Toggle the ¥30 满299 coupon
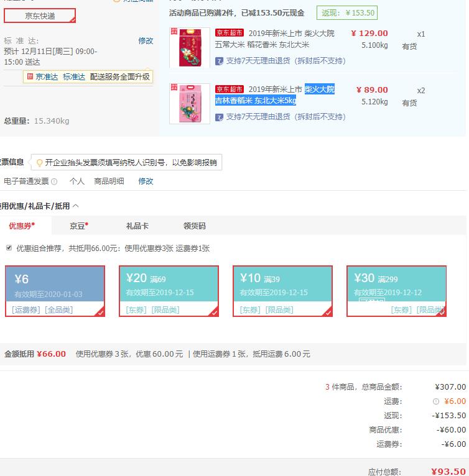 pyautogui.click(x=397, y=291)
